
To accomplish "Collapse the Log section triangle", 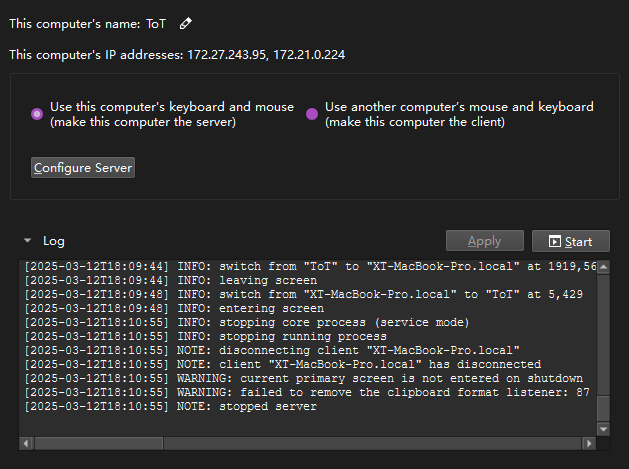I will point(27,241).
